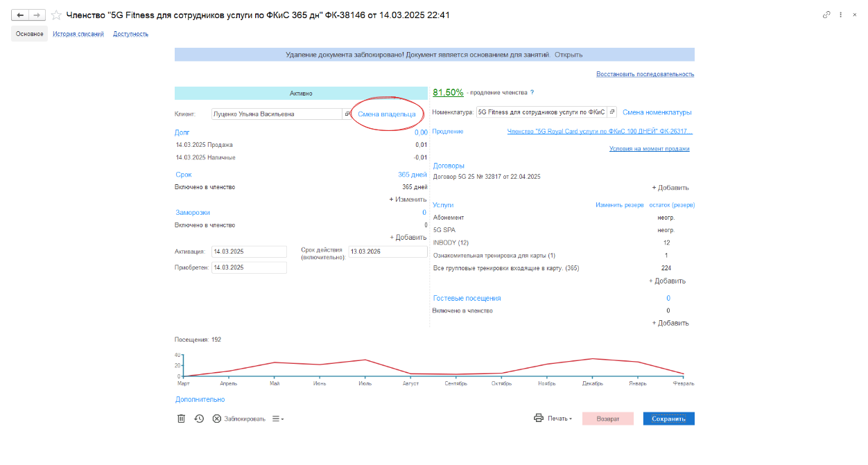Open change history clock icon
Screen dimensions: 868x465
pyautogui.click(x=199, y=419)
